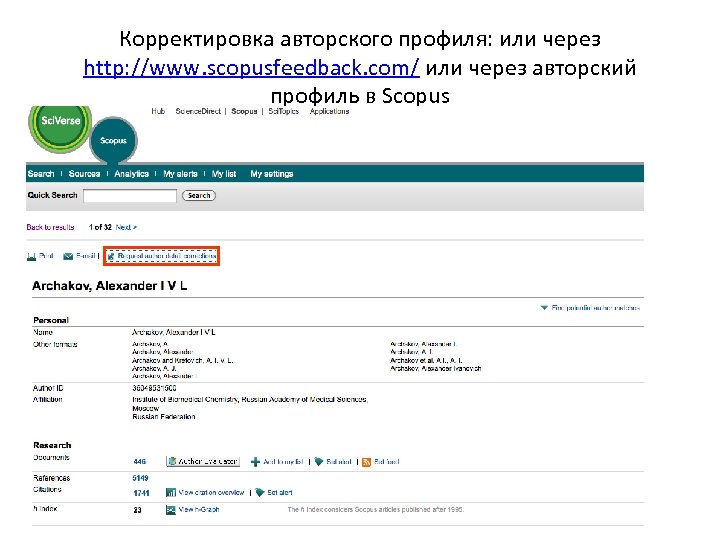Screen dimensions: 720x540
Task: Click the heading 'Archakov, Alexander I V L'
Action: pyautogui.click(x=110, y=286)
